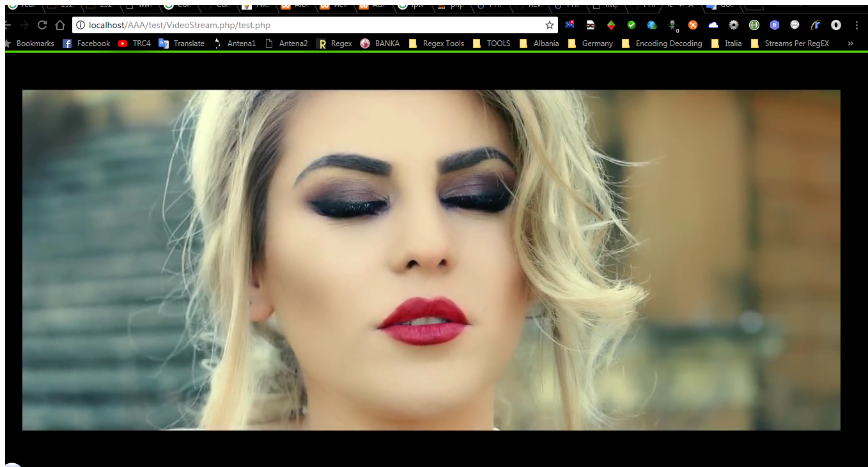868x467 pixels.
Task: Open the Antena1 bookmark
Action: point(235,44)
